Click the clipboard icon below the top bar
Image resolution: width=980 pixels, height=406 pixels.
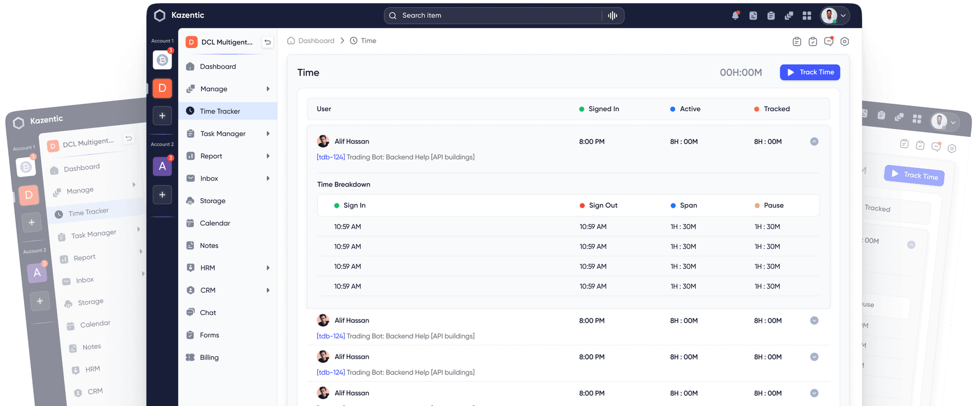(797, 41)
